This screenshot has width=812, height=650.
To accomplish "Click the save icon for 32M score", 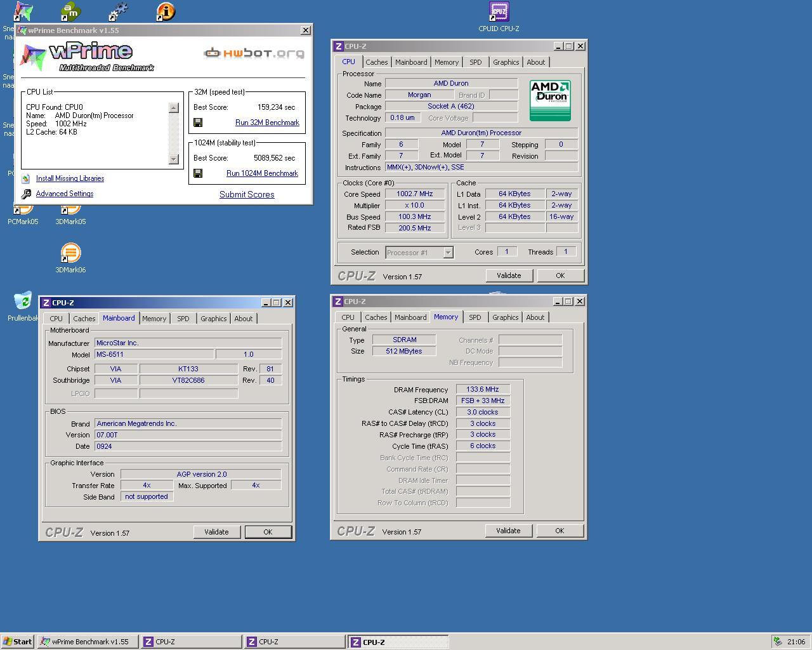I will [x=198, y=123].
